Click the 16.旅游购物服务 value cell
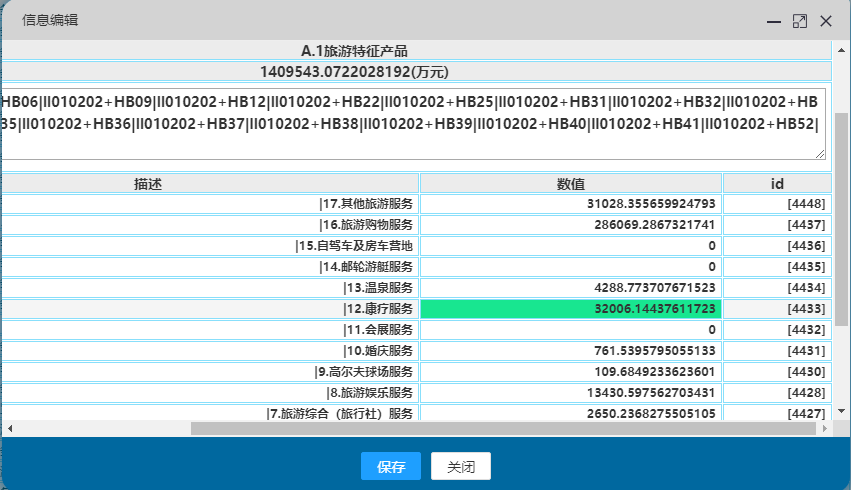This screenshot has height=490, width=851. [x=571, y=225]
